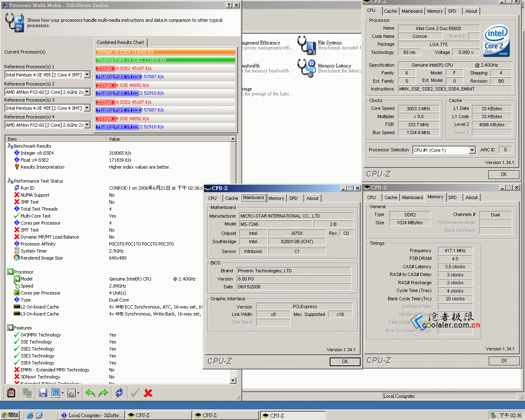Image resolution: width=525 pixels, height=420 pixels.
Task: Select the Performance Test Status row
Action: click(38, 181)
